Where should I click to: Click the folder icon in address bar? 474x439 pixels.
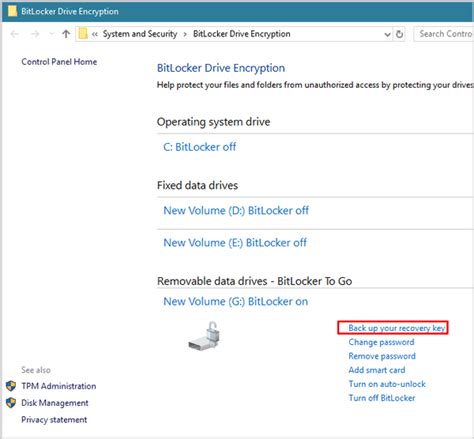[x=83, y=34]
